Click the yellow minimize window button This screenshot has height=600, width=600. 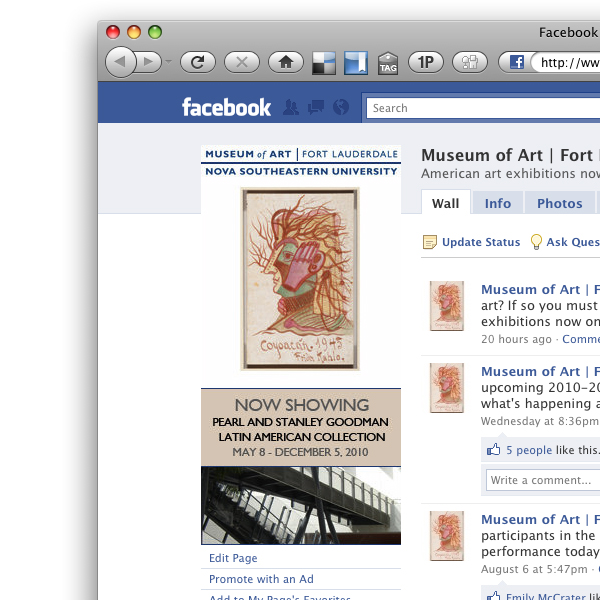coord(134,32)
